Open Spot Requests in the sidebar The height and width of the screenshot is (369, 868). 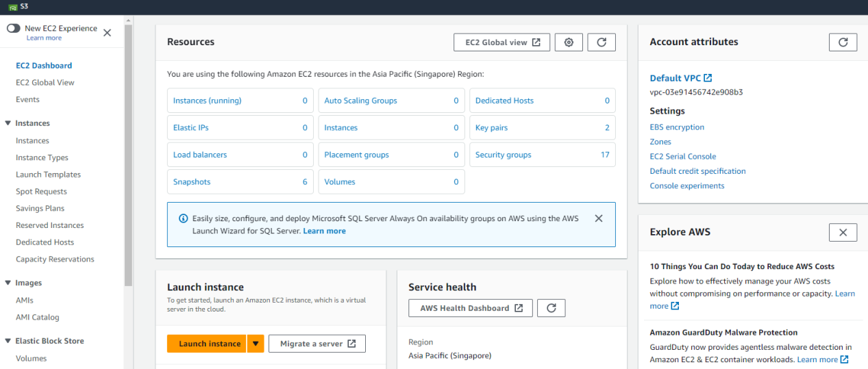point(41,192)
